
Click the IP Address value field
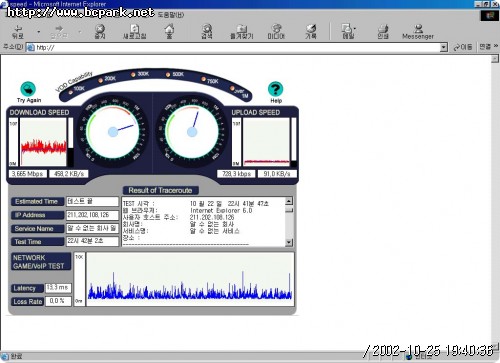pyautogui.click(x=92, y=215)
